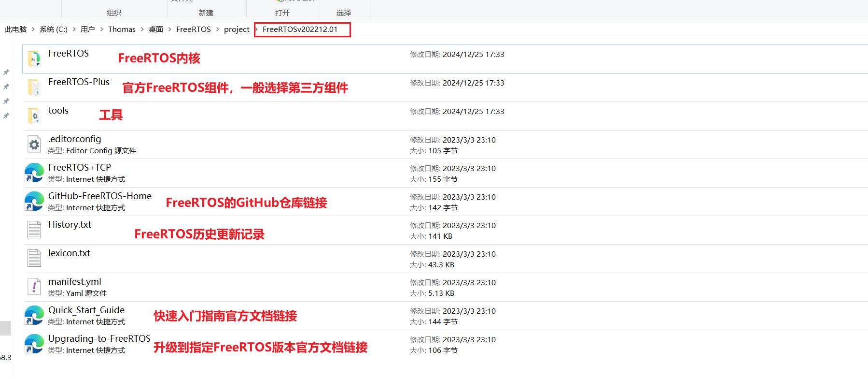This screenshot has width=868, height=378.
Task: Select the manifest.yml file name
Action: tap(75, 282)
